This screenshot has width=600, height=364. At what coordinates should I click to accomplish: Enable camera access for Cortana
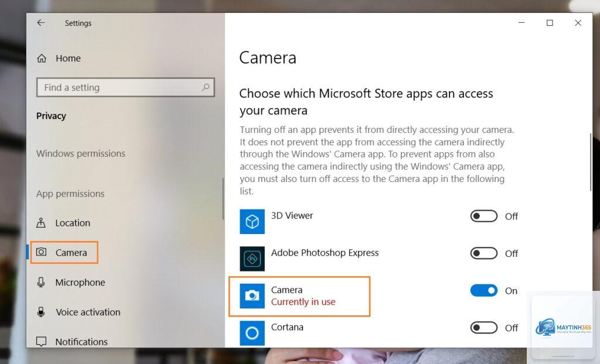pos(483,328)
